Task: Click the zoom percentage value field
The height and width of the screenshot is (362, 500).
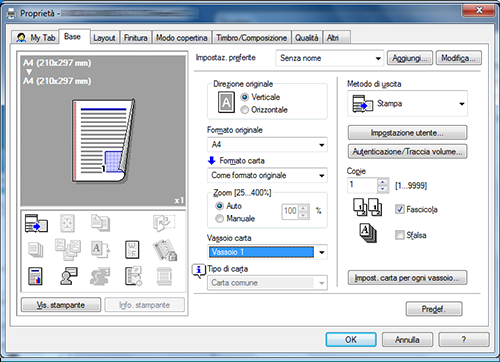Action: pyautogui.click(x=291, y=211)
